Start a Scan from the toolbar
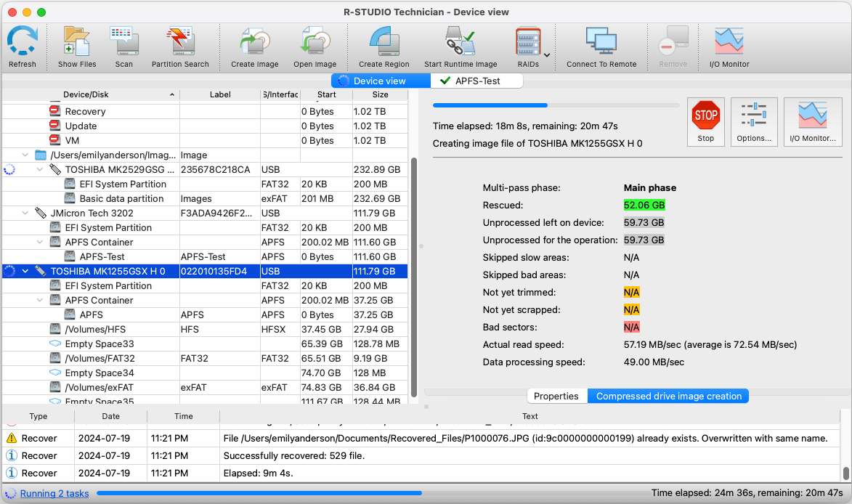Screen dimensions: 852x504 click(x=124, y=47)
